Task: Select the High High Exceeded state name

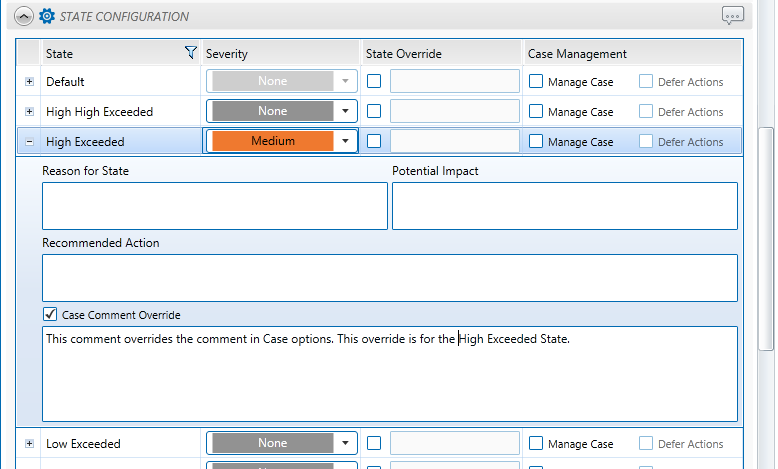Action: pyautogui.click(x=99, y=112)
